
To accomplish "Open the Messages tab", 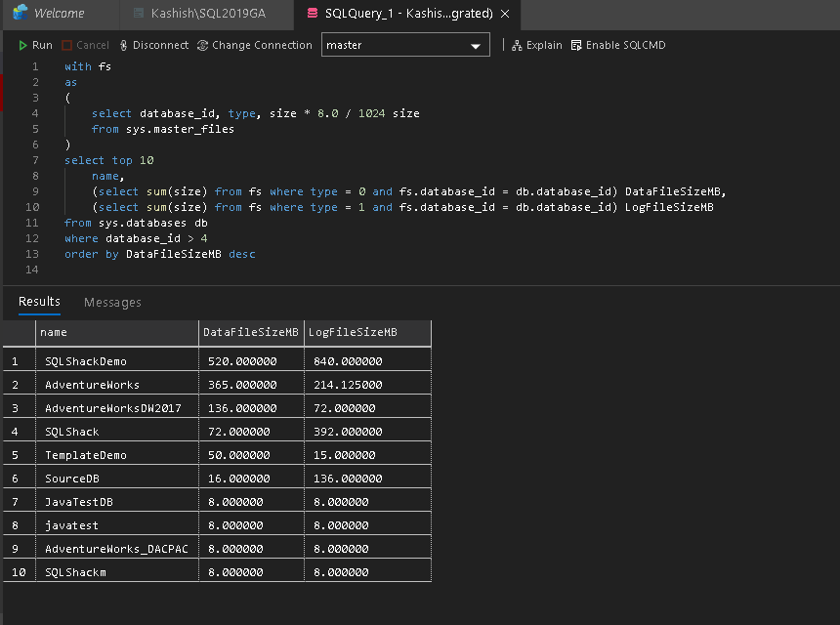I will click(112, 303).
